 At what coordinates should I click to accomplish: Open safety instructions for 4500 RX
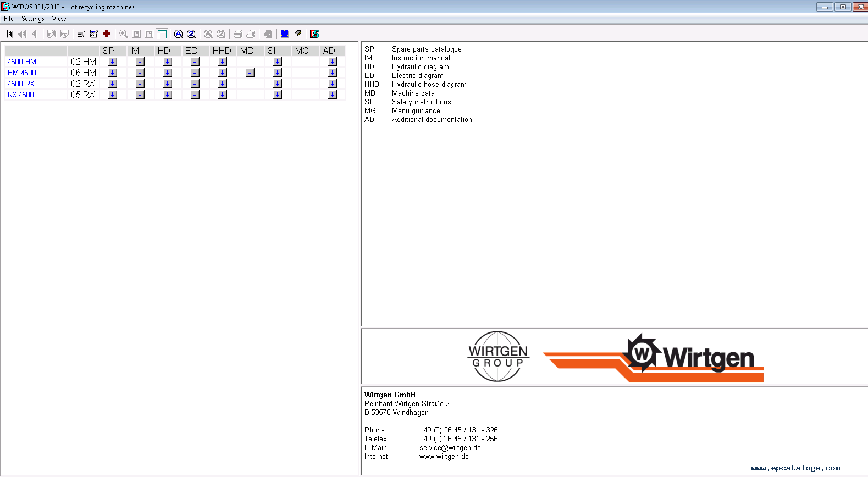(278, 84)
